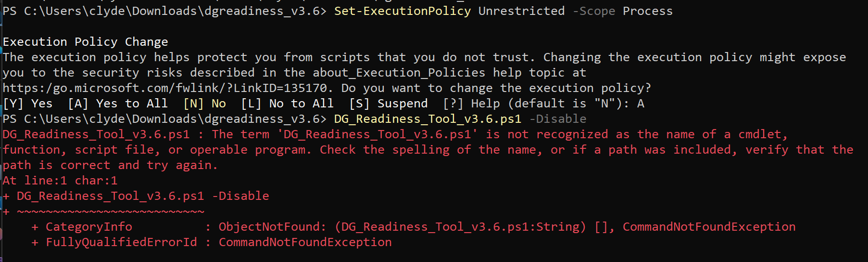This screenshot has height=262, width=868.
Task: Click the gray "-Disable" parameter after the yellow command
Action: (x=558, y=119)
